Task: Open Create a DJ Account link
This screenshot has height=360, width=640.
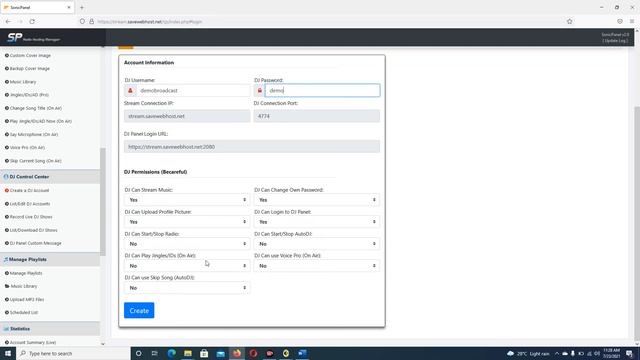Action: click(27, 191)
